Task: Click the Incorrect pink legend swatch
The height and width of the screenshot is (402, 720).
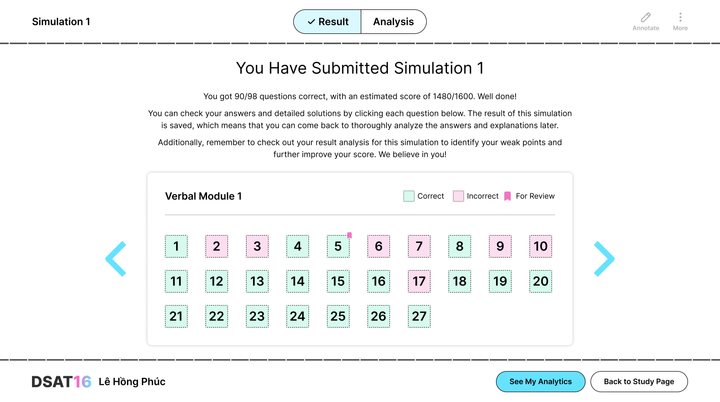Action: (458, 196)
